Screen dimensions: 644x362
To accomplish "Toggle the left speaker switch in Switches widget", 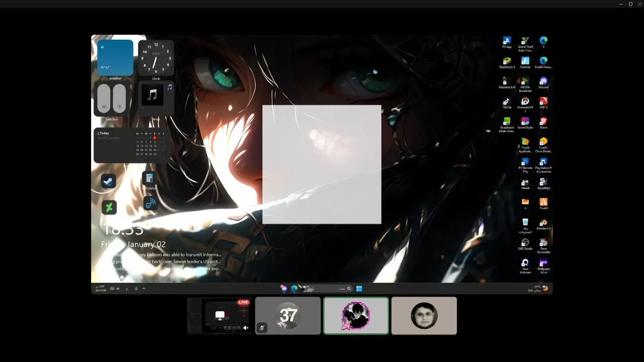I will pyautogui.click(x=104, y=98).
